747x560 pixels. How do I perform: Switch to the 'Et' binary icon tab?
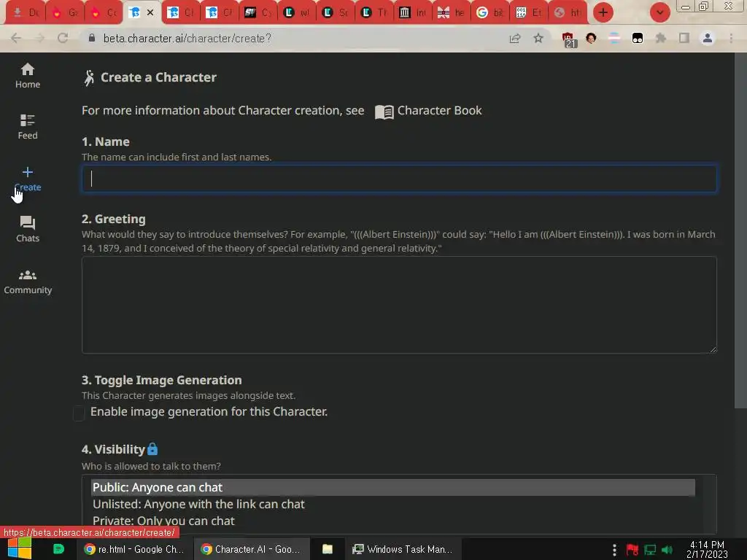click(x=530, y=13)
